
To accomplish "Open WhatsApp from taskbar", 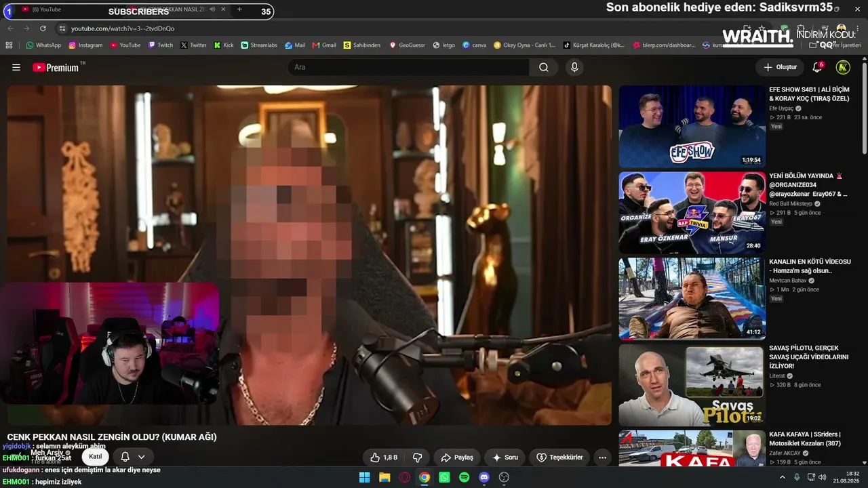I will 444,477.
